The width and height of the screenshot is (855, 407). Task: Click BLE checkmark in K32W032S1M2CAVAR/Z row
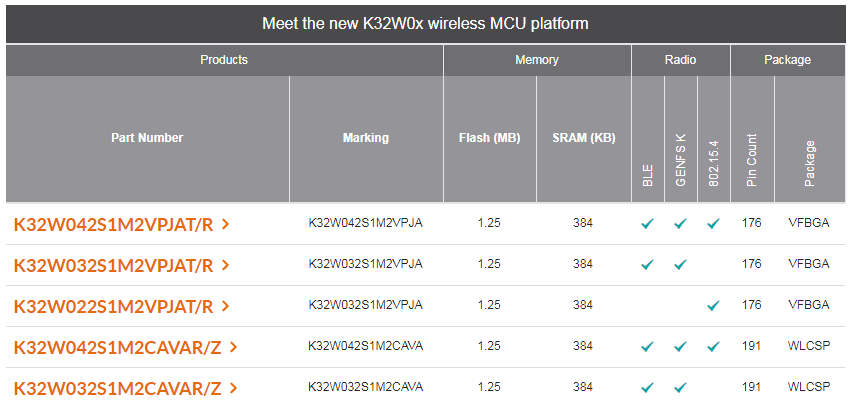point(647,387)
